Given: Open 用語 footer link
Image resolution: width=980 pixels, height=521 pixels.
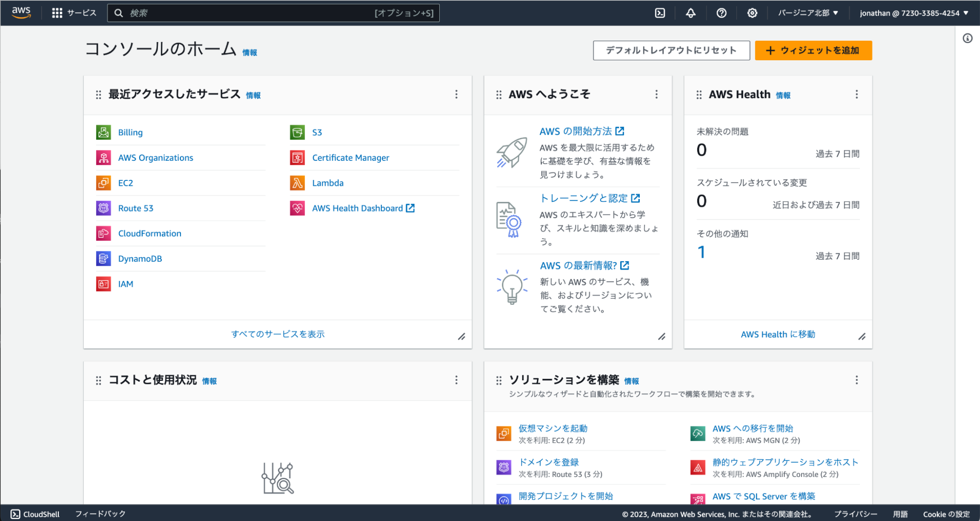Looking at the screenshot, I should (900, 514).
